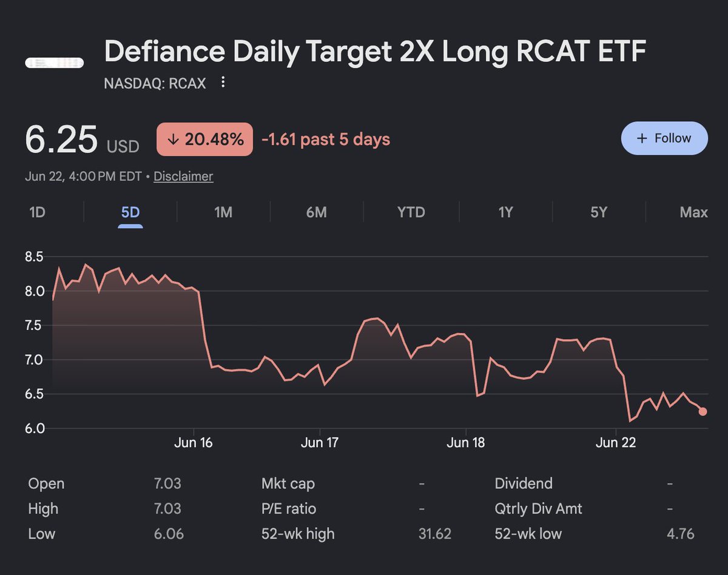Open the Disclaimer link
This screenshot has width=728, height=575.
[x=183, y=177]
